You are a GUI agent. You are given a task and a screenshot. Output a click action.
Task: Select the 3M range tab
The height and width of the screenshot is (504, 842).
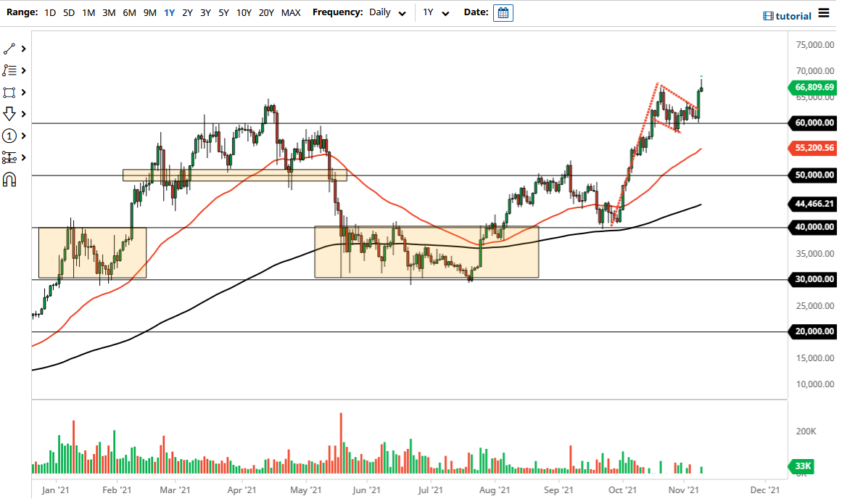pyautogui.click(x=109, y=12)
